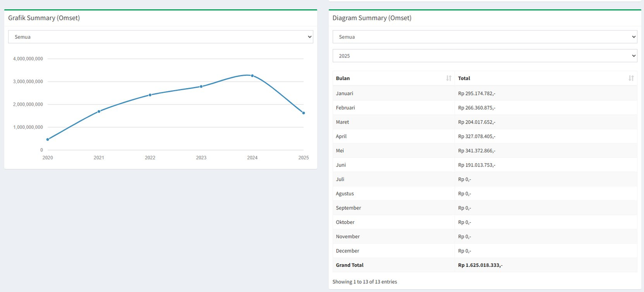Sort table by Bulan column header
Image resolution: width=644 pixels, height=292 pixels.
coord(343,78)
